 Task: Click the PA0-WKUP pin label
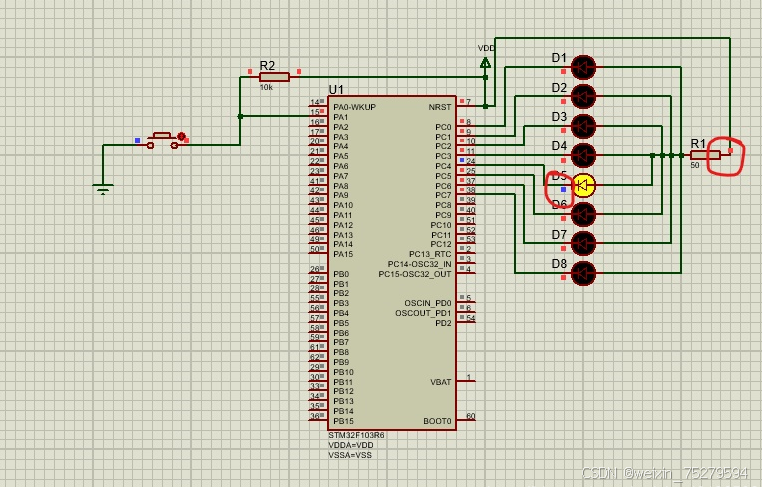354,107
